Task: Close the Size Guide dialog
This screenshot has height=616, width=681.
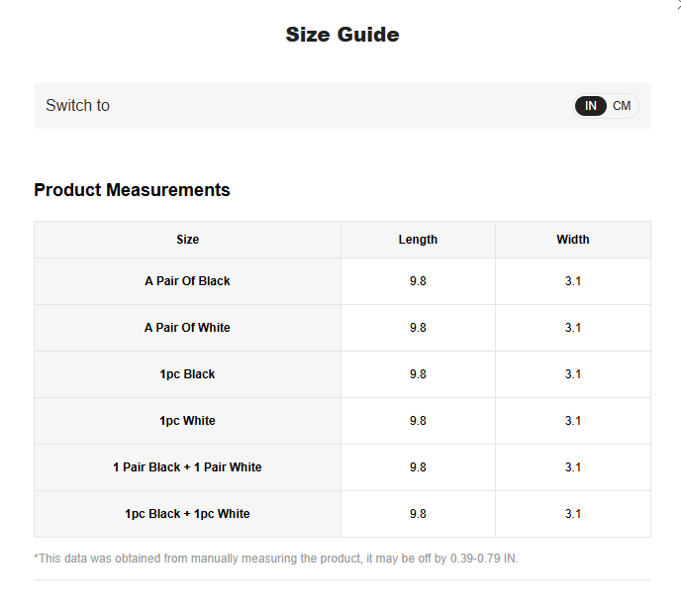Action: click(677, 4)
